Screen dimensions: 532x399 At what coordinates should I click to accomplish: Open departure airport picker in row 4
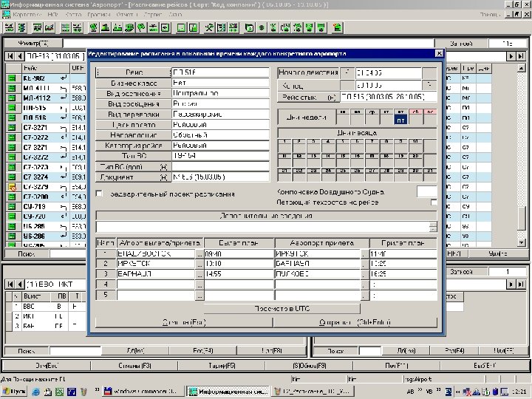point(199,284)
